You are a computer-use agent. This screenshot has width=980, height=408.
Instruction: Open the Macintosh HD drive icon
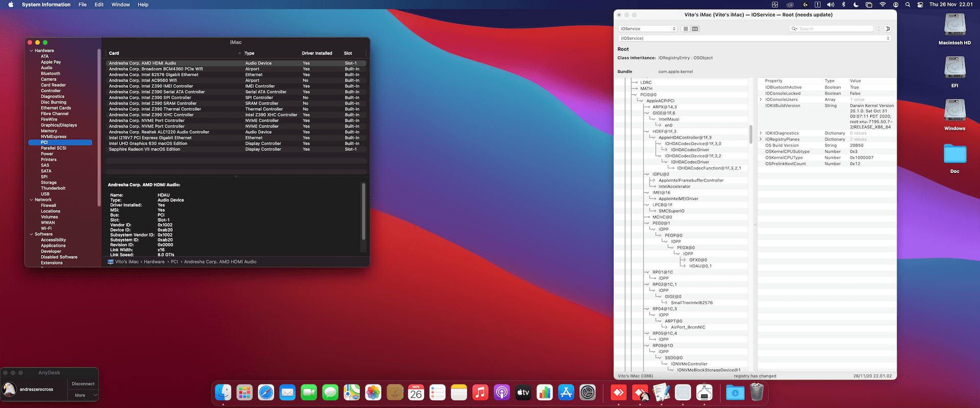[954, 24]
